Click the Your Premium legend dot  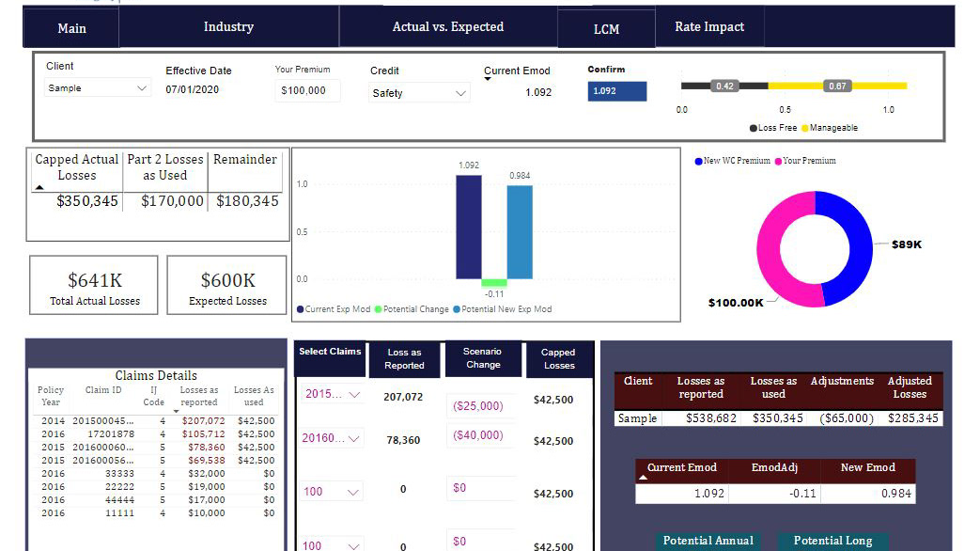(x=778, y=162)
